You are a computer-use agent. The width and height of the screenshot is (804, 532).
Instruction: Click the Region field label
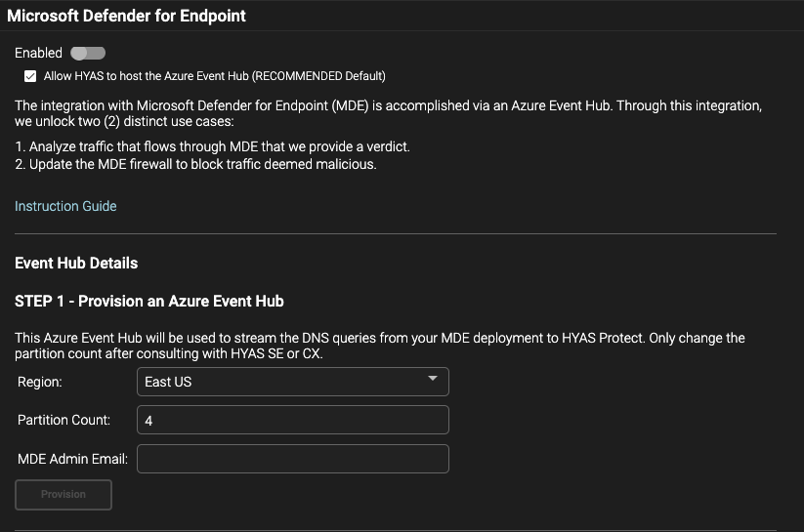40,382
